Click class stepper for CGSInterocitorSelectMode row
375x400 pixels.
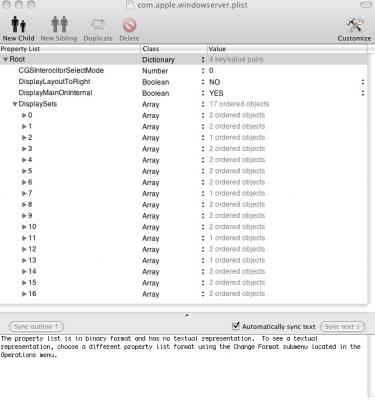pos(203,71)
